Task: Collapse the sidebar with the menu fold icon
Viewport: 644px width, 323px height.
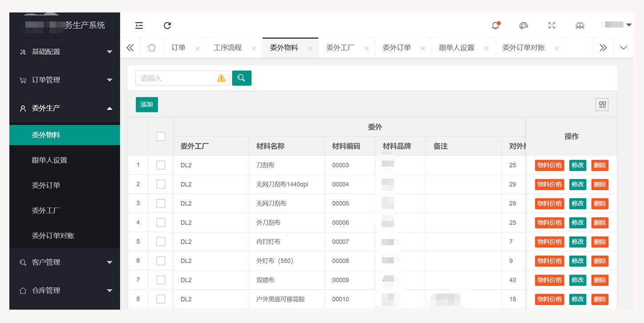Action: pos(139,26)
